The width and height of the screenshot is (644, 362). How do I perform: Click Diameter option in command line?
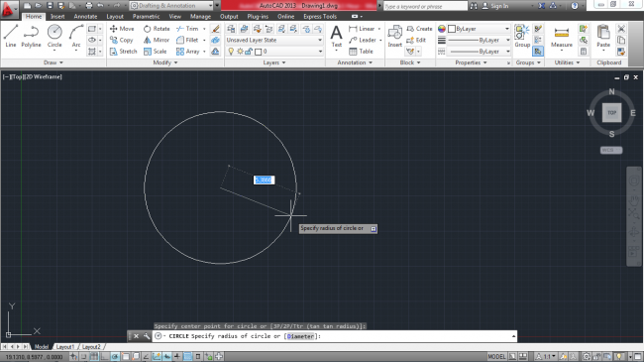pyautogui.click(x=300, y=336)
